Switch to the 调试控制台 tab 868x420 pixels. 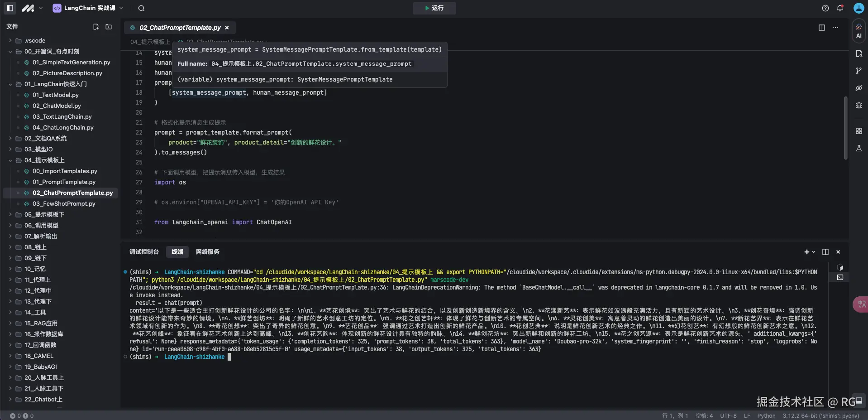pyautogui.click(x=144, y=252)
